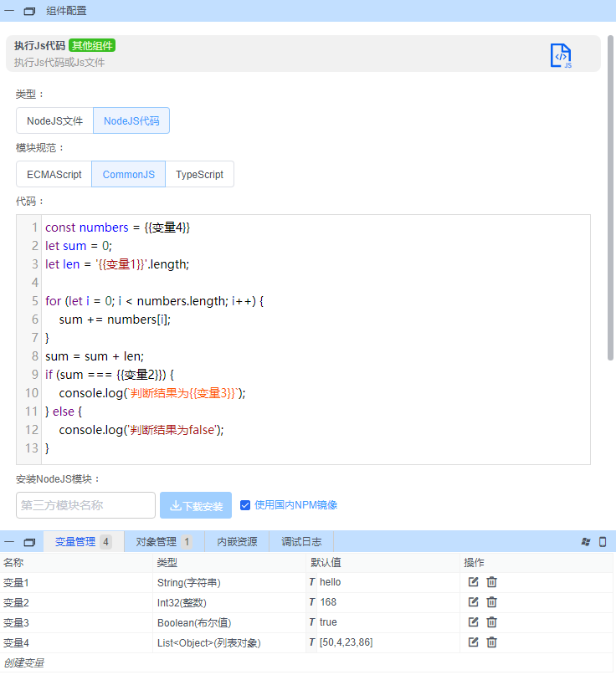Open the 调试日志 tab
Image resolution: width=616 pixels, height=675 pixels.
301,542
